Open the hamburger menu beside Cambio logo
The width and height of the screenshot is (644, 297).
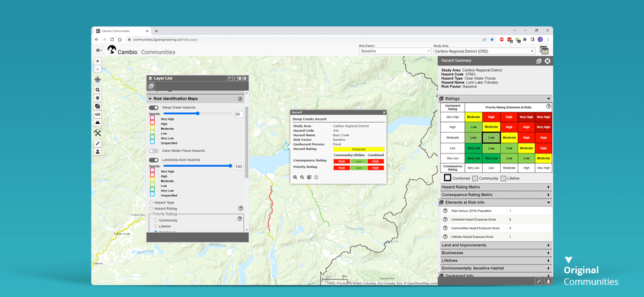click(99, 50)
